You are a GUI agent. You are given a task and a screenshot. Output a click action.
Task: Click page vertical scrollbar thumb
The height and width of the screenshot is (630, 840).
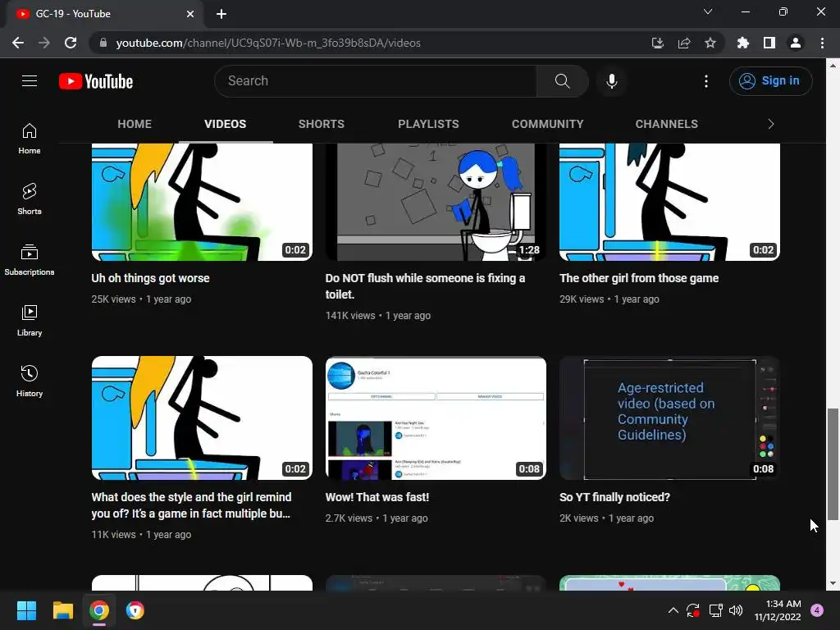click(833, 464)
